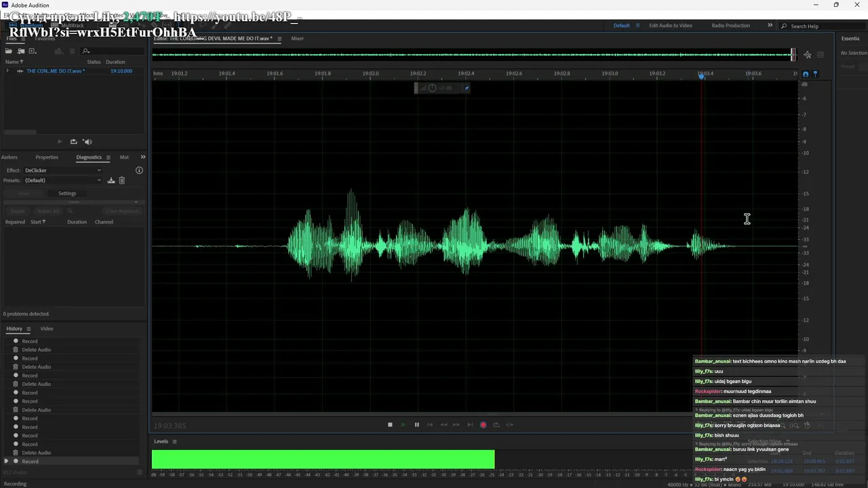Click the loop playback icon in Files panel
This screenshot has width=868, height=488.
73,142
